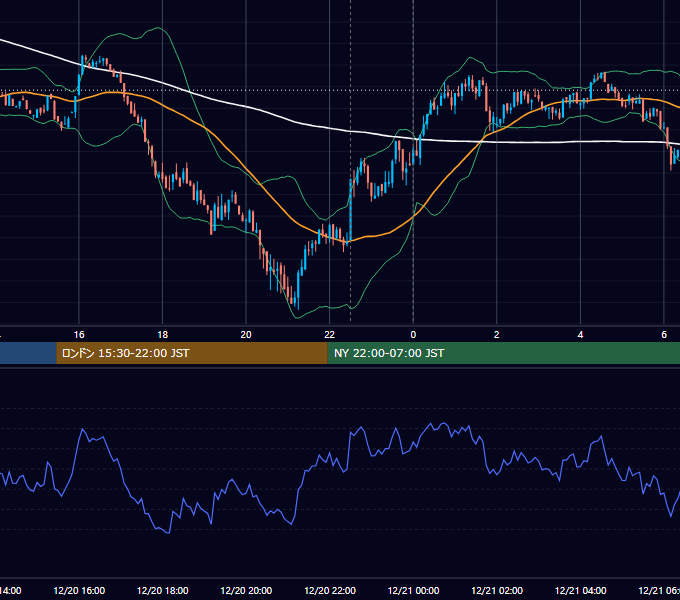The height and width of the screenshot is (600, 680).
Task: Click the 20 hour label on price chart axis
Action: click(x=246, y=335)
